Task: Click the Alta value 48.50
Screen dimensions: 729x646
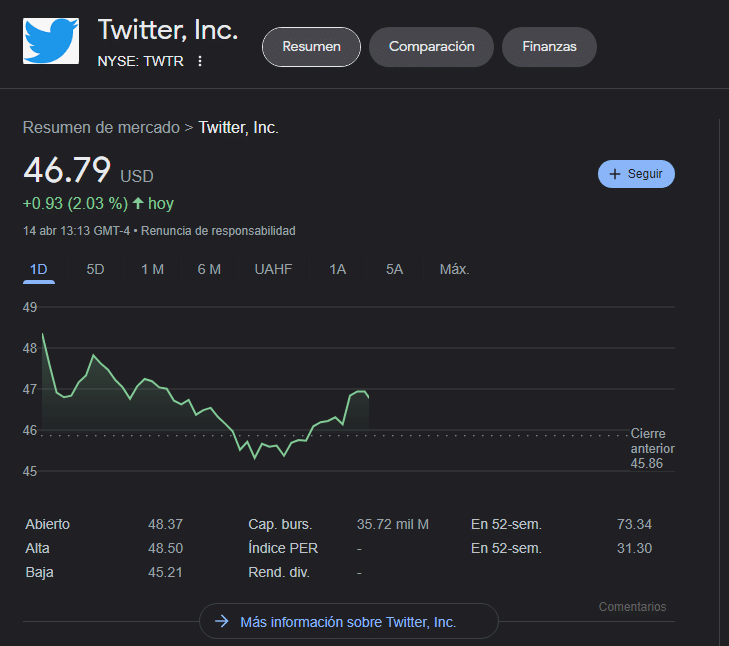Action: point(166,548)
